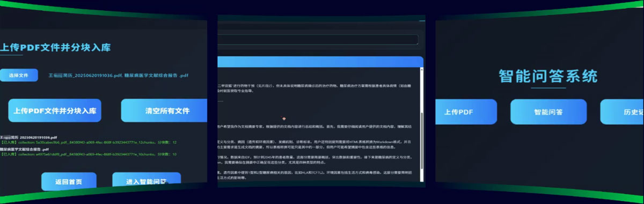644x204 pixels.
Task: Clear all files with 清空所有文件
Action: pos(164,111)
